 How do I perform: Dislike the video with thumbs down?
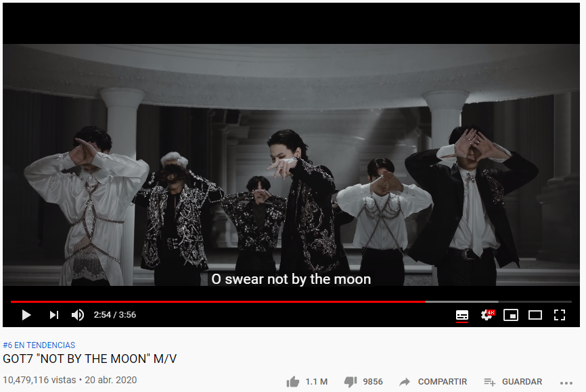click(x=351, y=382)
